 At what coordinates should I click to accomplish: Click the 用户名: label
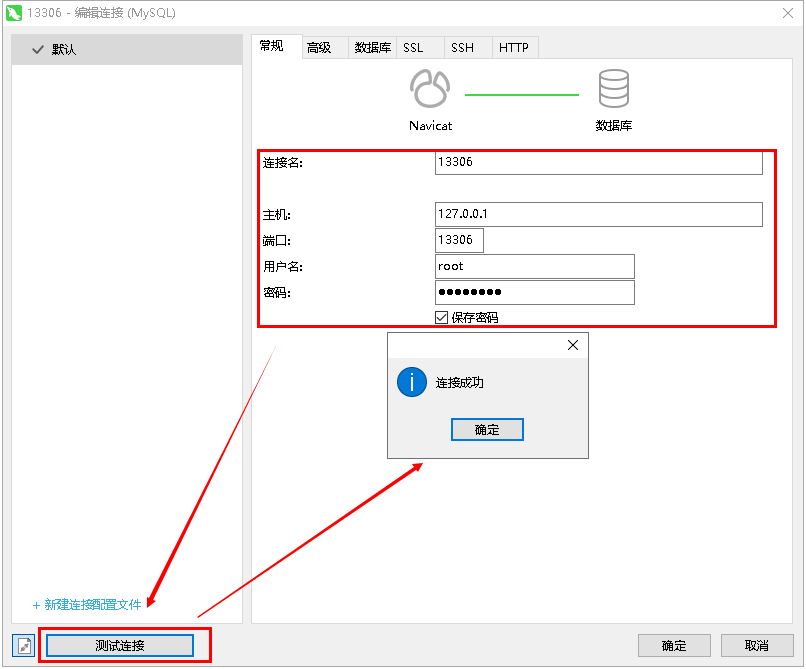(283, 267)
